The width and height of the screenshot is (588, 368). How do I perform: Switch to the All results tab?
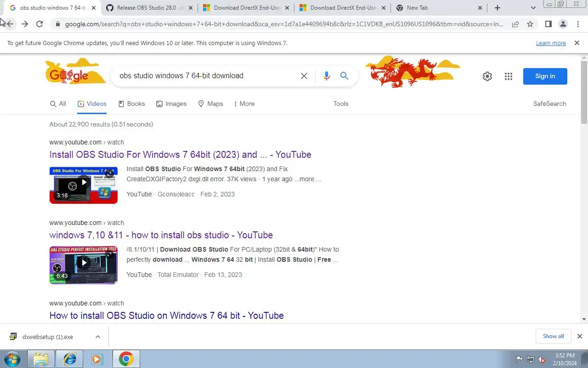click(58, 103)
